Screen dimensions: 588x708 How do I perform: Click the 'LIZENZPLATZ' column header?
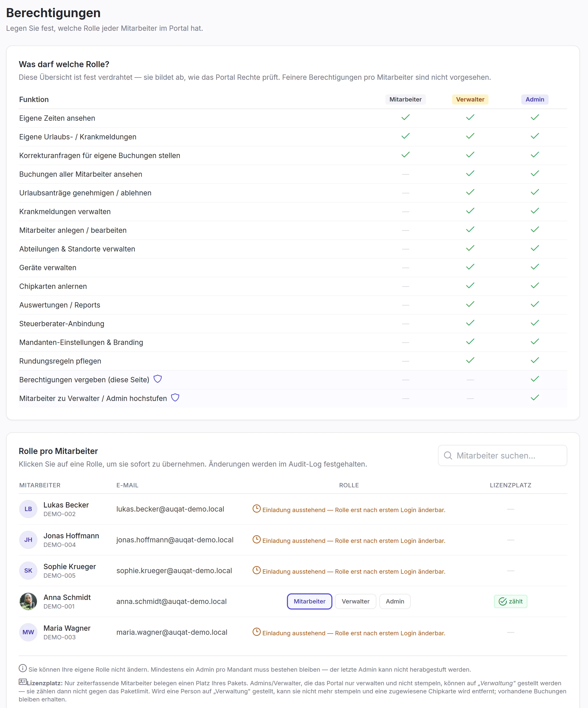[x=510, y=485]
